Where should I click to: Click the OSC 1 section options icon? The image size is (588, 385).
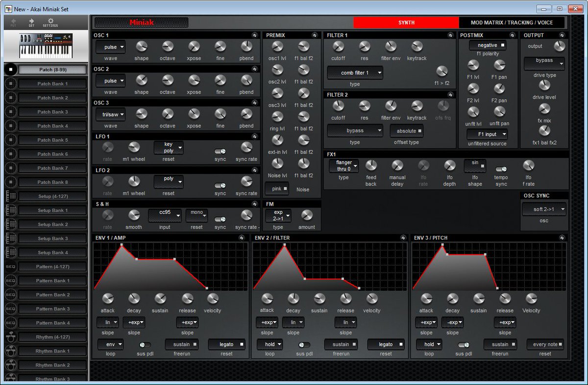pyautogui.click(x=255, y=35)
